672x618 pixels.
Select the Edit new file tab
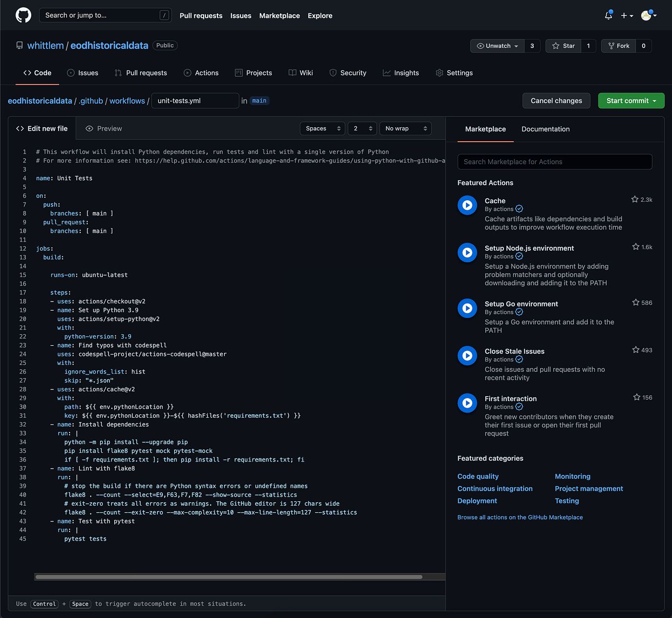pos(42,129)
